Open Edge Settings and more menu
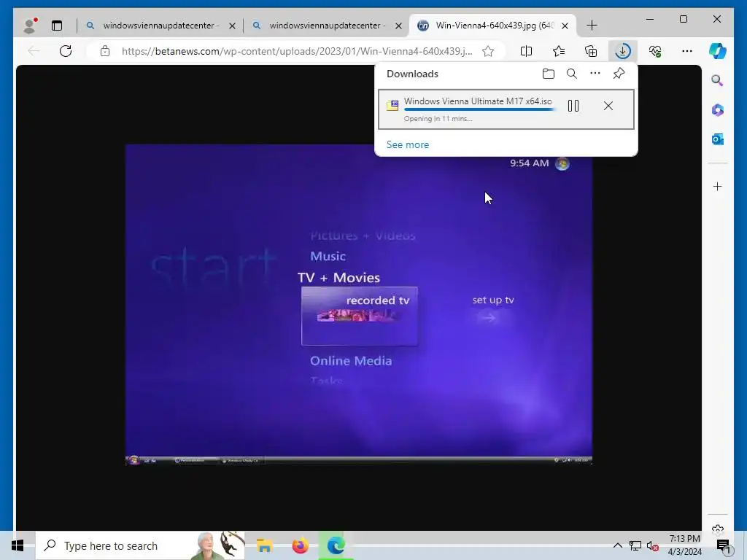This screenshot has height=560, width=747. (687, 51)
